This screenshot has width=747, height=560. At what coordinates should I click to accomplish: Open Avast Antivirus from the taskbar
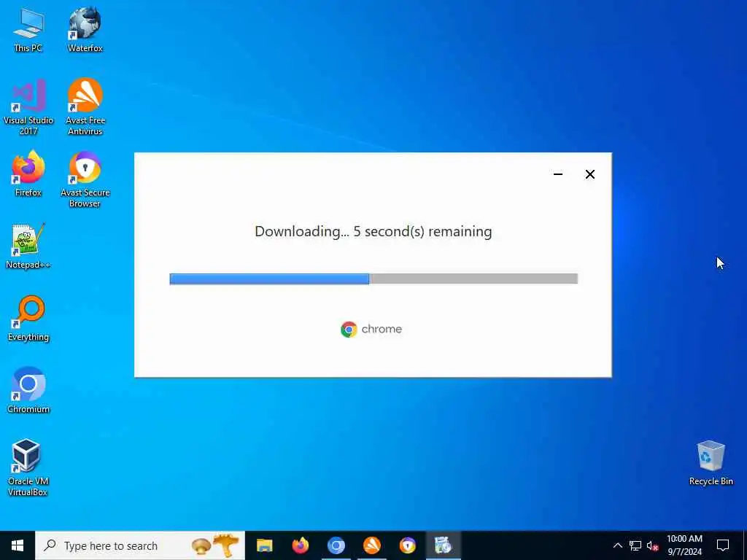(x=371, y=545)
